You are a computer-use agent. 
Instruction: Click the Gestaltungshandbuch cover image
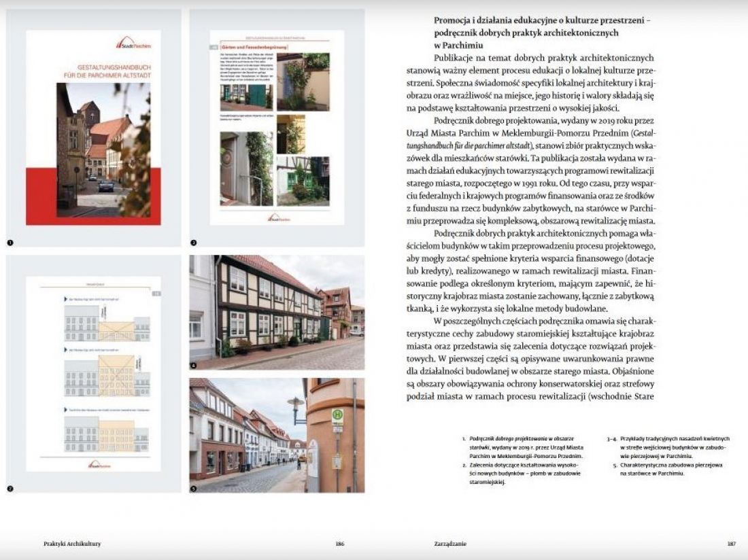click(93, 127)
